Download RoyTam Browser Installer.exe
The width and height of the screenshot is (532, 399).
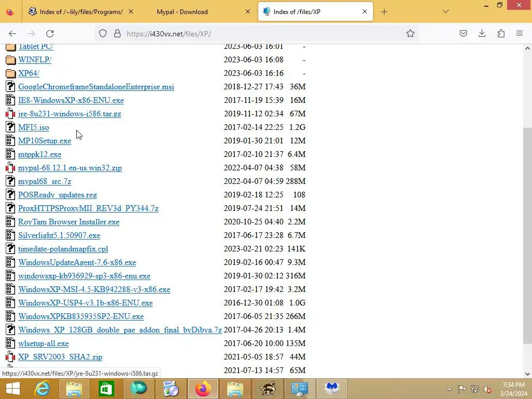point(69,222)
